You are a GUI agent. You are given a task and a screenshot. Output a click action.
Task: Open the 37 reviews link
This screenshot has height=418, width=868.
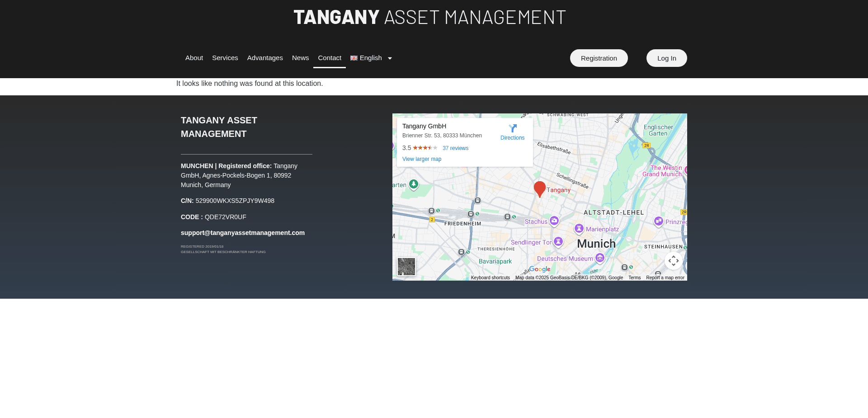tap(455, 148)
